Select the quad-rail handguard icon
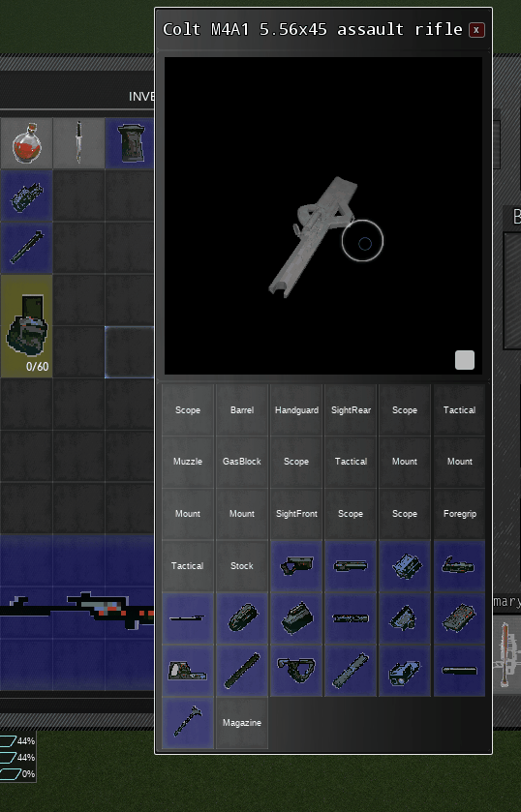 pos(351,618)
